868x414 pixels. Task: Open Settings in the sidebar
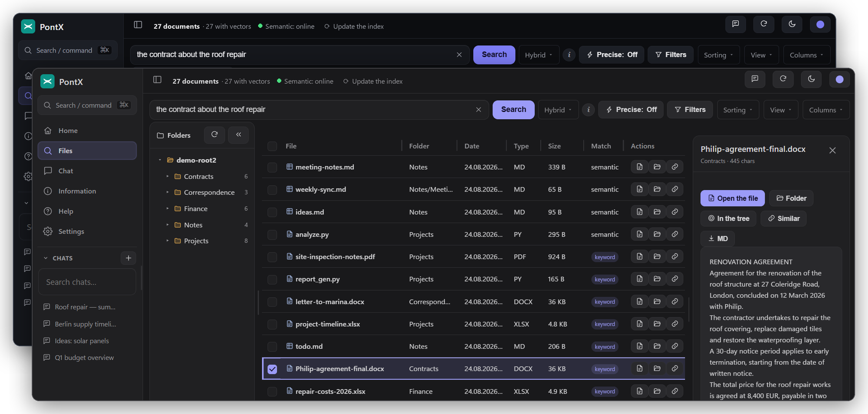pyautogui.click(x=87, y=231)
